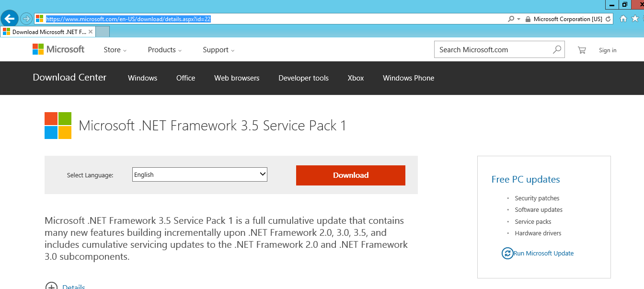The image size is (644, 289).
Task: Click the large Microsoft four-color logo beside the title
Action: [58, 126]
